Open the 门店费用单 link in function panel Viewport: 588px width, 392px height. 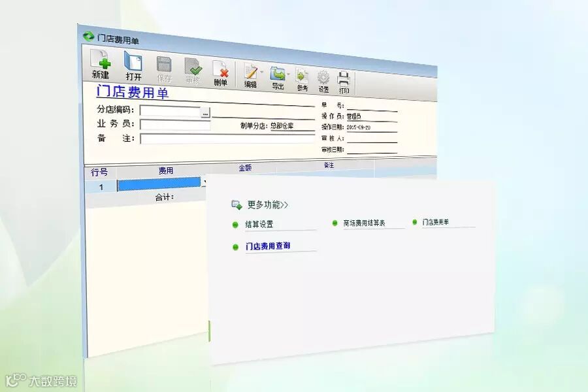(x=435, y=222)
